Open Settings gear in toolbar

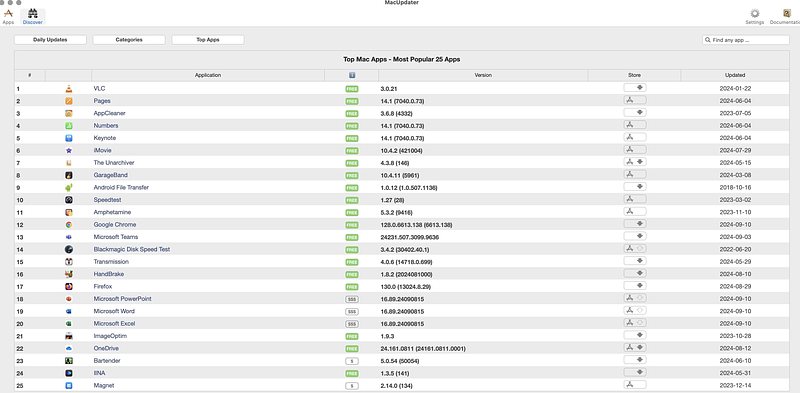[x=755, y=16]
